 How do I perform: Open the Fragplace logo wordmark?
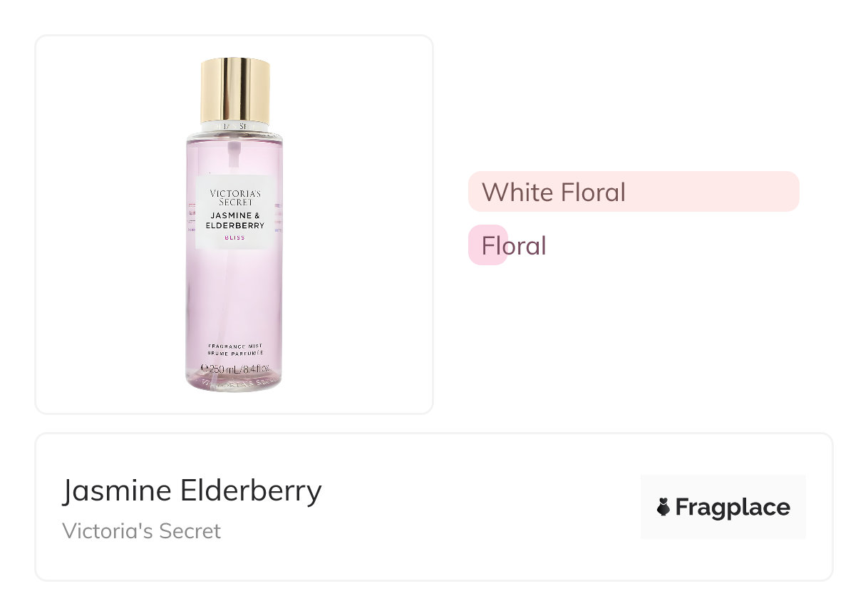coord(732,507)
